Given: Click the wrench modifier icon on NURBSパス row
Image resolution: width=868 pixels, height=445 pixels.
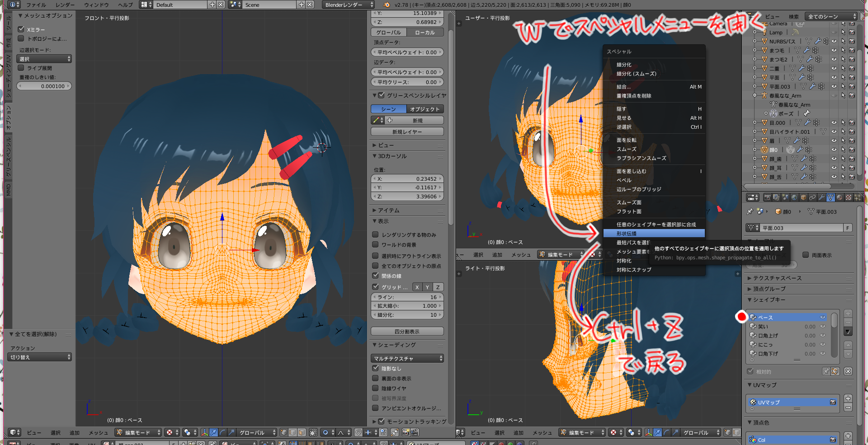Looking at the screenshot, I should (817, 41).
